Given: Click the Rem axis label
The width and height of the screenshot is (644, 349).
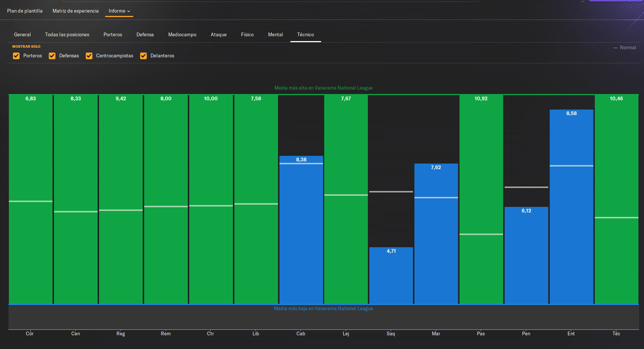Looking at the screenshot, I should pos(166,334).
